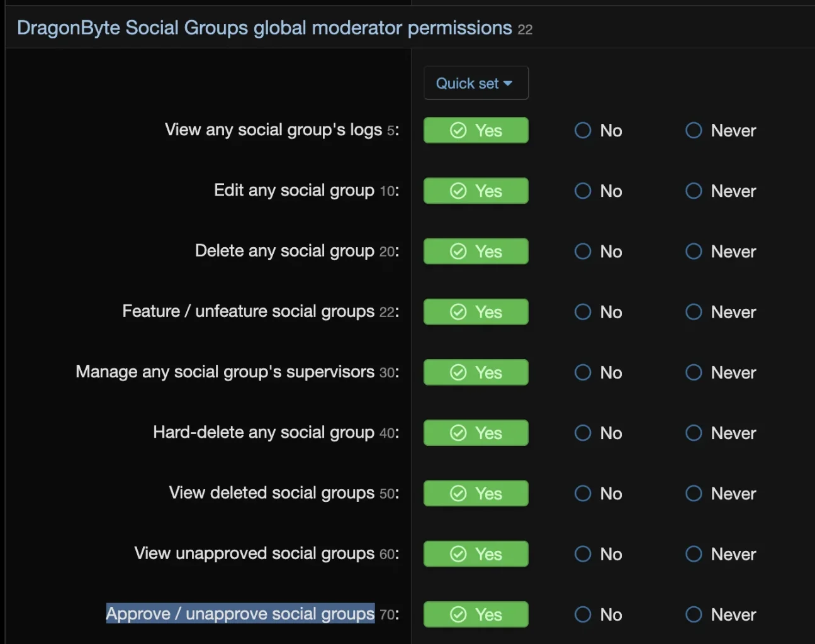Select Never for Feature / unfeature social groups
Screen dimensions: 815x644
(721, 311)
